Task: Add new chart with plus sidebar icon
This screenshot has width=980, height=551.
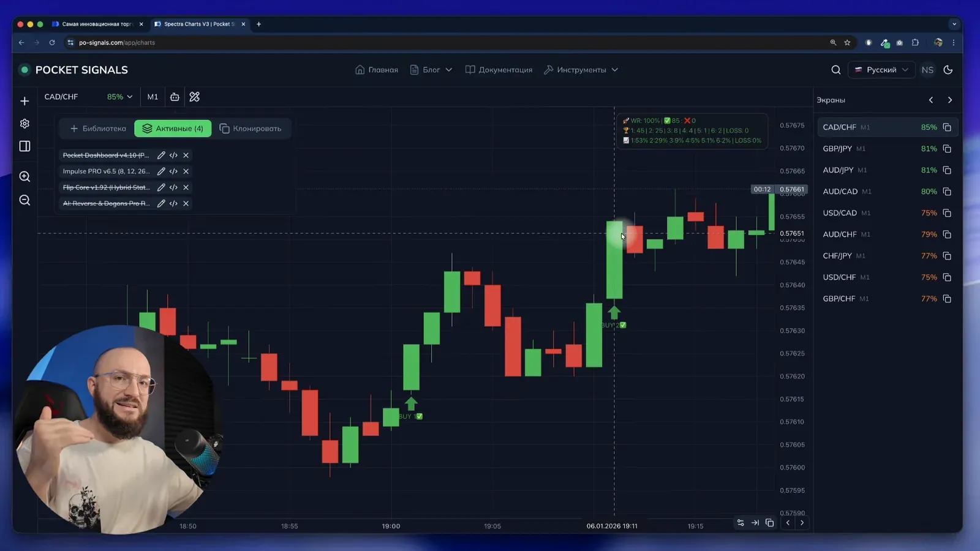Action: [x=24, y=101]
